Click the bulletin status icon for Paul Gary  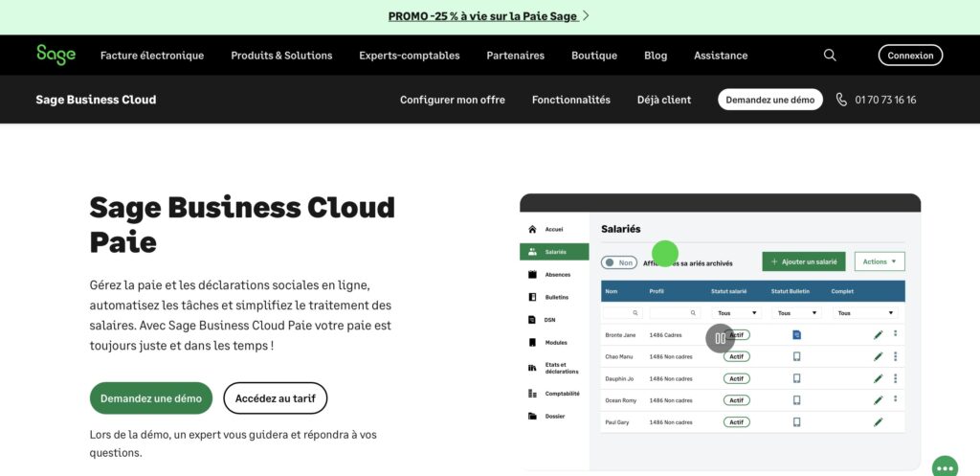pos(796,422)
